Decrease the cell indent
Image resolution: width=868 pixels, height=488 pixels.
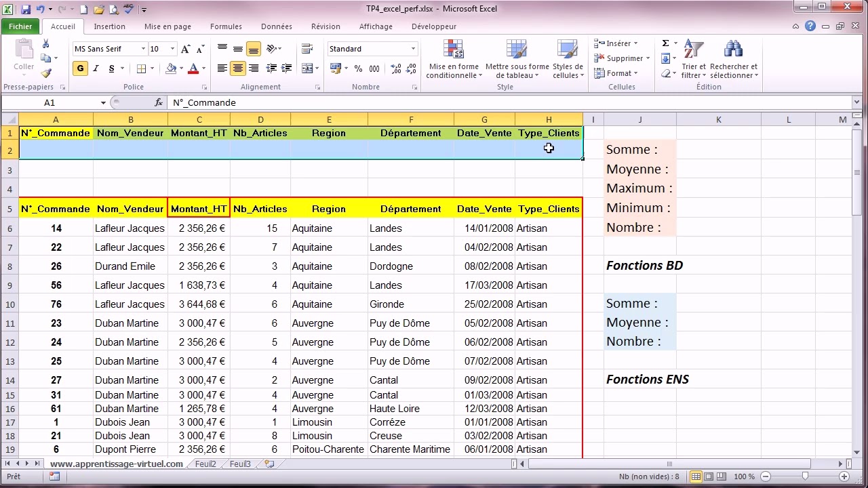pos(271,68)
